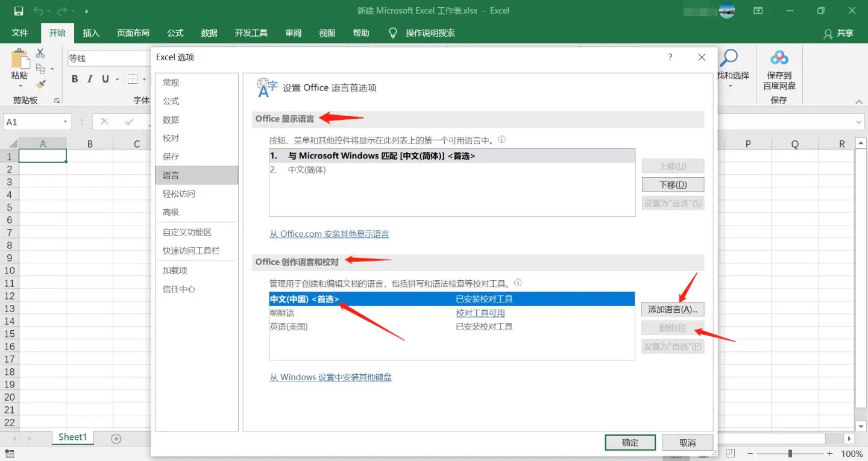868x461 pixels.
Task: Click the Undo arrow in the title bar
Action: (x=38, y=11)
